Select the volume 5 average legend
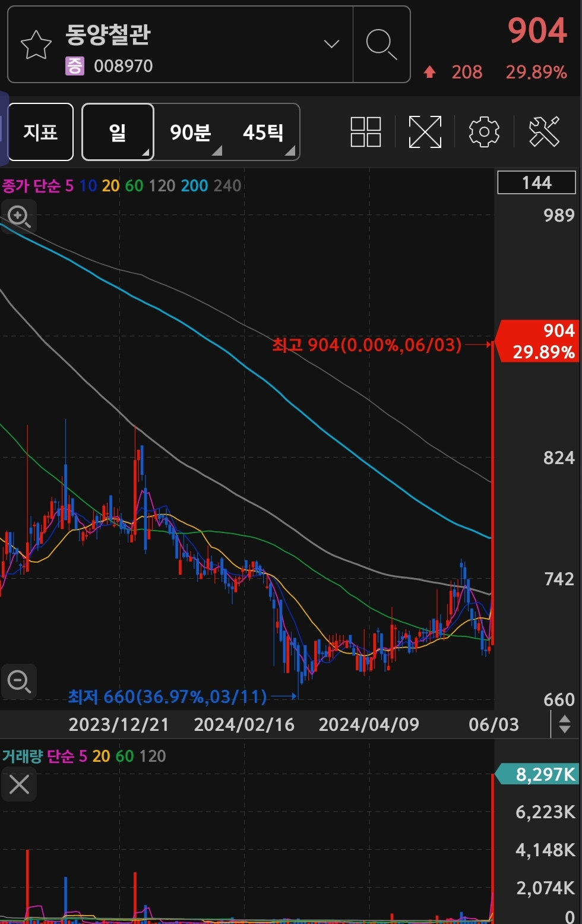 pos(83,756)
